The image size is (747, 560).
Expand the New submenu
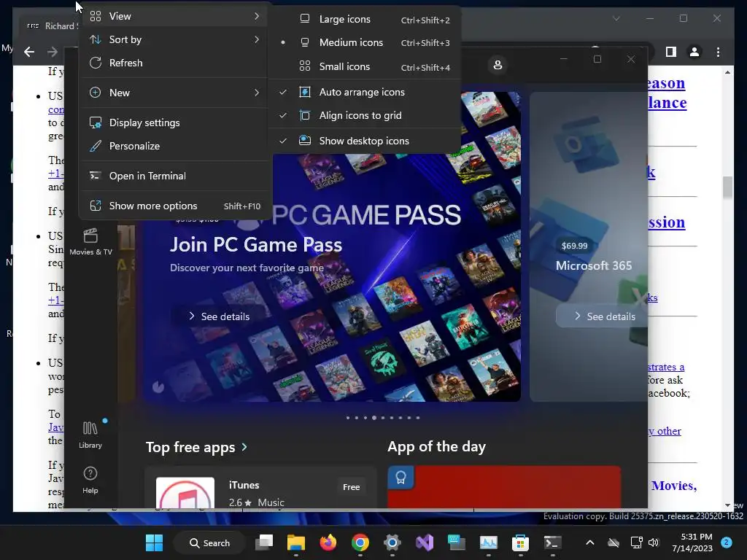coord(175,93)
